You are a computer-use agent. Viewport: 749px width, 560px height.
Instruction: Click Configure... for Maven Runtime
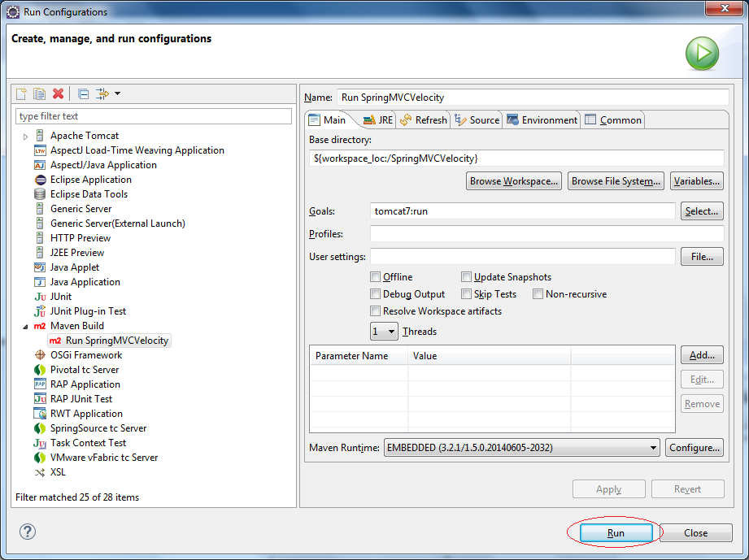click(x=695, y=448)
